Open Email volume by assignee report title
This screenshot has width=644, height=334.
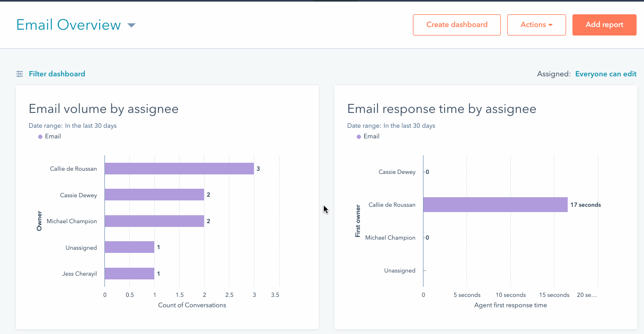point(103,109)
